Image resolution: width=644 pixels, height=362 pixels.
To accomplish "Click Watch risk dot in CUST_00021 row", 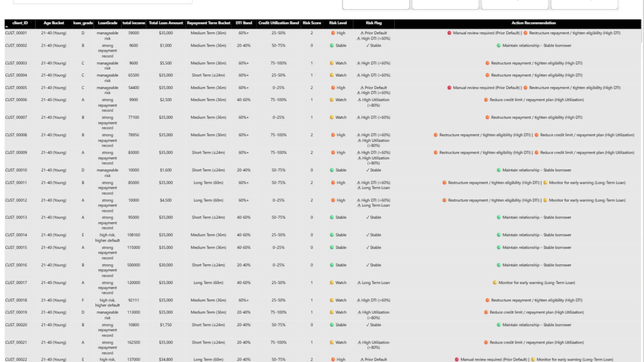I will click(x=332, y=343).
